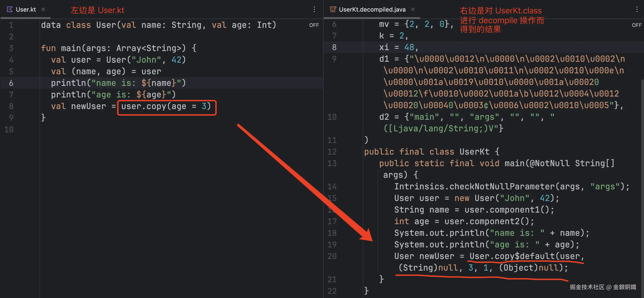Viewport: 644px width, 298px height.
Task: Click the Kotlin file icon on User.kt tab
Action: pos(10,10)
